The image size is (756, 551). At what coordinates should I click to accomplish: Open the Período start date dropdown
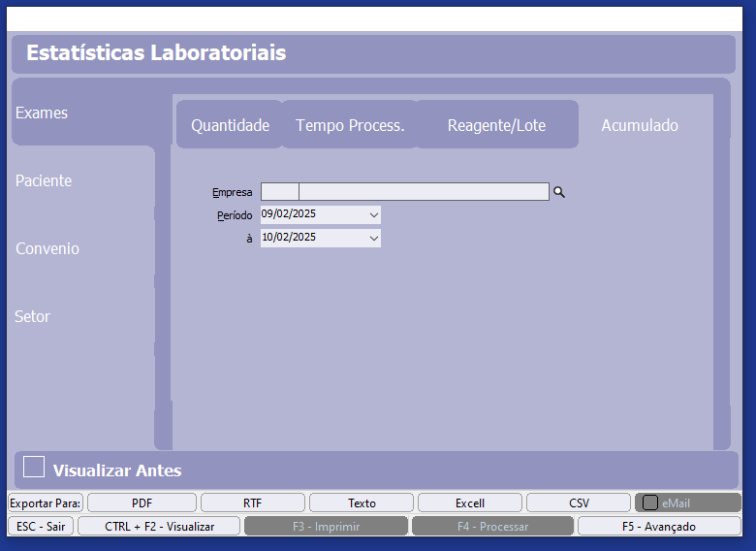[x=373, y=214]
